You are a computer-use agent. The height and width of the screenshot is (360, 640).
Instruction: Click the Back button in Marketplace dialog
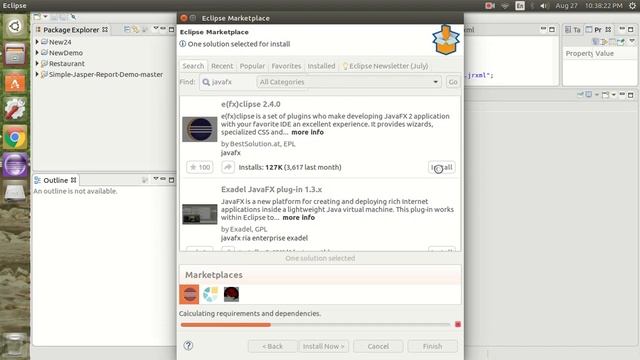pyautogui.click(x=272, y=346)
